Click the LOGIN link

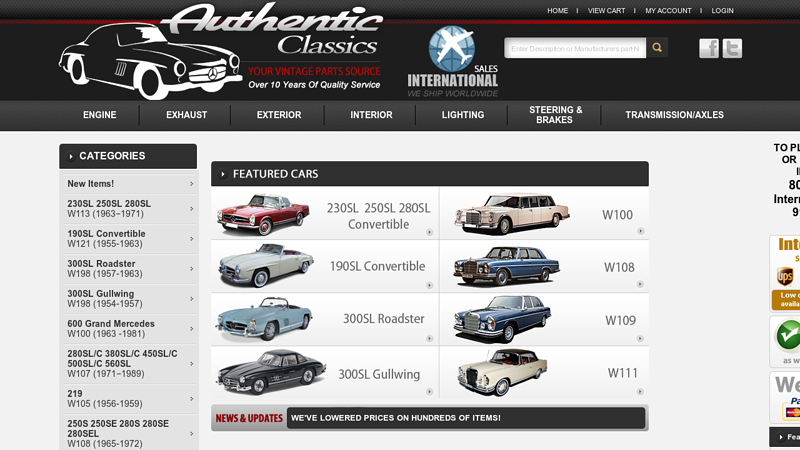[x=722, y=11]
